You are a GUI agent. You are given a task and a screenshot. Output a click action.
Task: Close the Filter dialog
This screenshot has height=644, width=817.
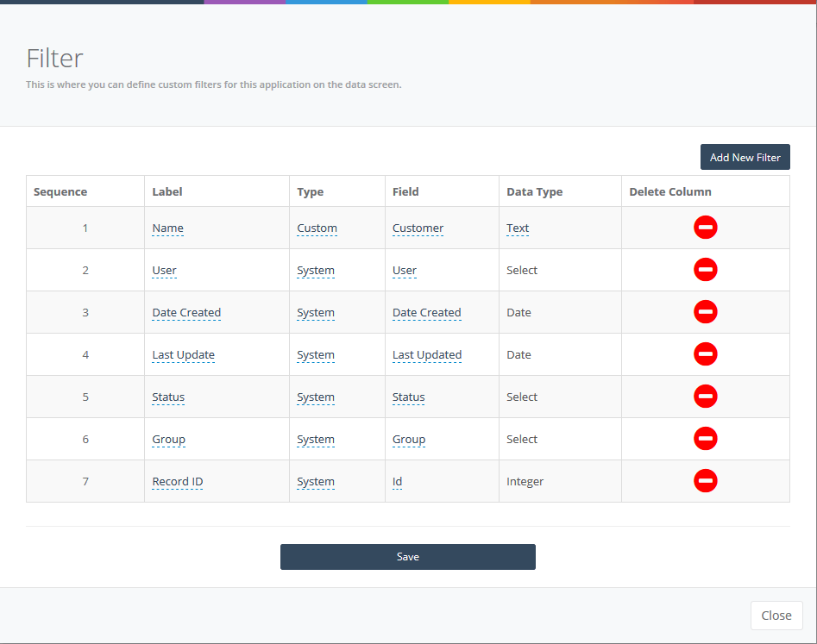tap(776, 616)
